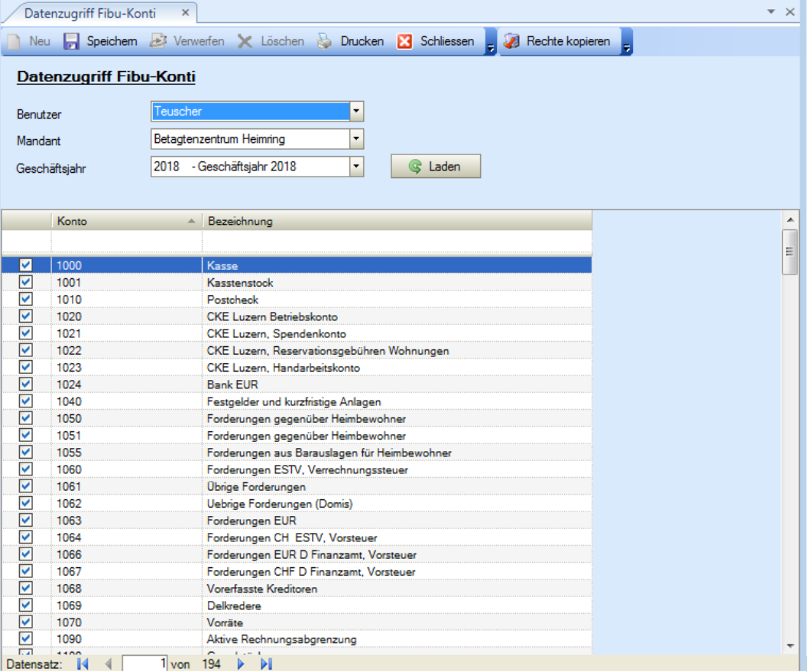
Task: Click the Drucken printer icon
Action: tap(325, 41)
